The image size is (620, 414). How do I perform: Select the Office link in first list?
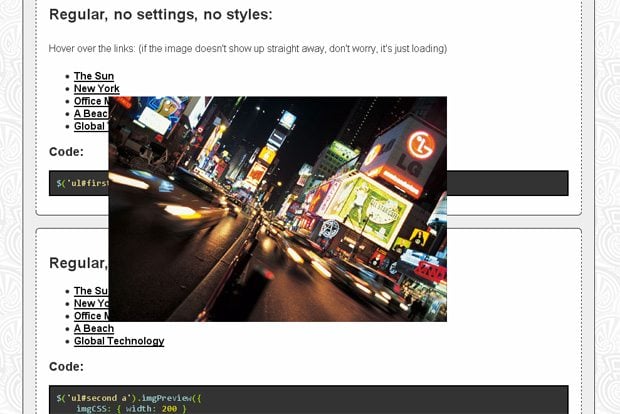(90, 101)
